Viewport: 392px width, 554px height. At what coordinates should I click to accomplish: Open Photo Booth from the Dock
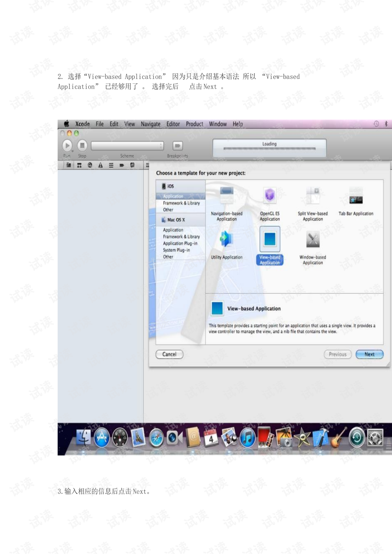pos(266,438)
